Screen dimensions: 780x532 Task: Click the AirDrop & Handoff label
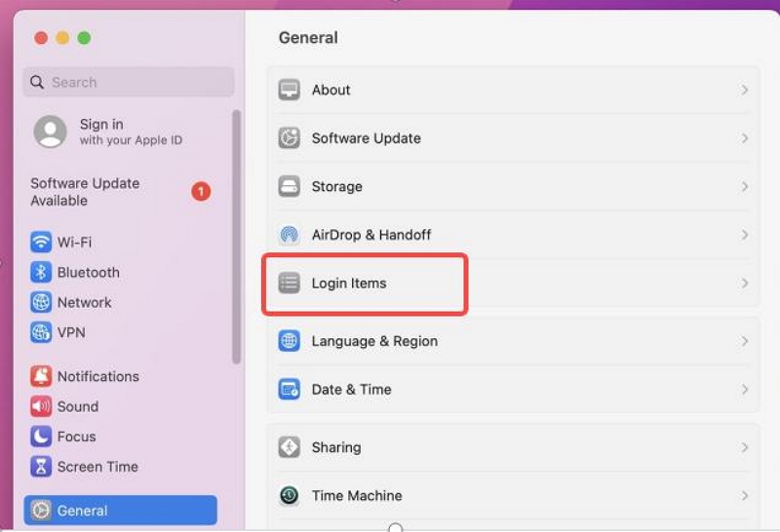point(371,235)
